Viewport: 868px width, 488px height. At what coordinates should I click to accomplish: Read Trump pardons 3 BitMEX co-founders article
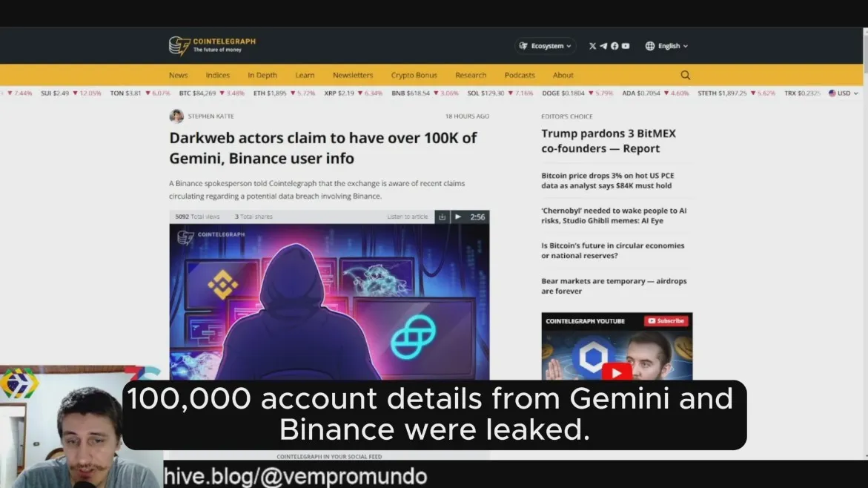click(x=609, y=141)
